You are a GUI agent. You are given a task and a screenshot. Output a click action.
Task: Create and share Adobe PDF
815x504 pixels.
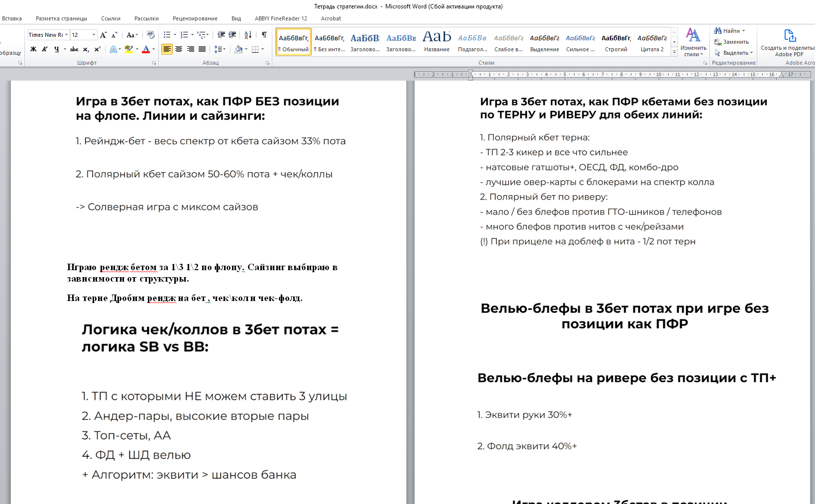click(x=788, y=43)
